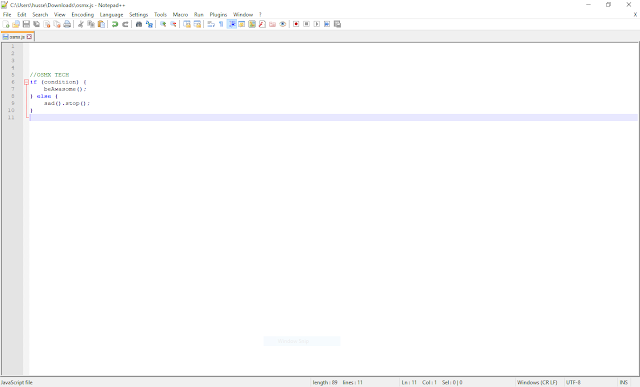Open Folder as Workspace toolbar icon
This screenshot has height=387, width=640.
[x=272, y=24]
